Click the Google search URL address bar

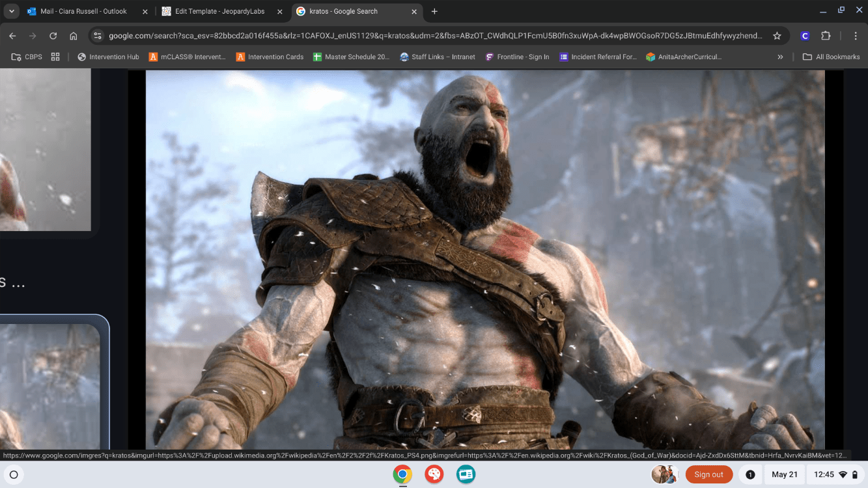tap(435, 36)
